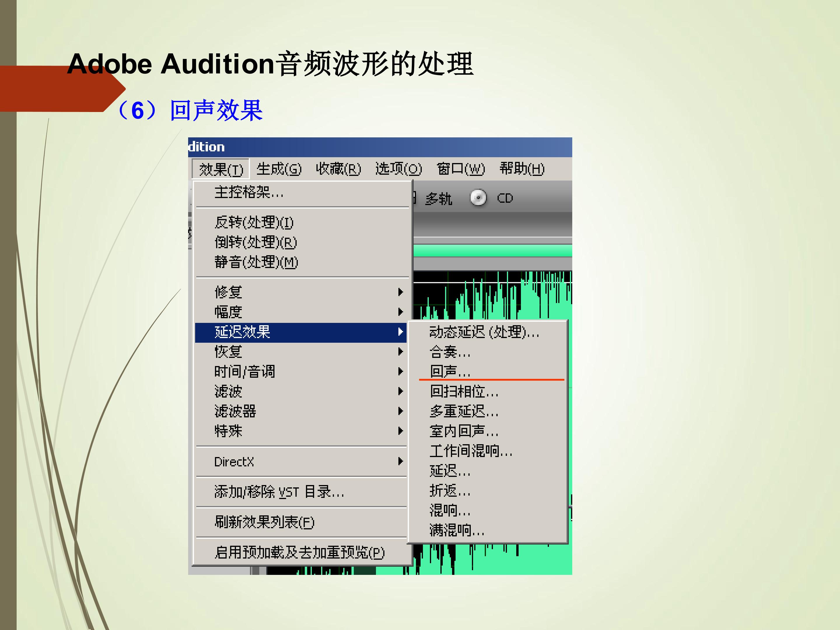Choose 延迟... effect in submenu
Image resolution: width=840 pixels, height=630 pixels.
(x=488, y=471)
